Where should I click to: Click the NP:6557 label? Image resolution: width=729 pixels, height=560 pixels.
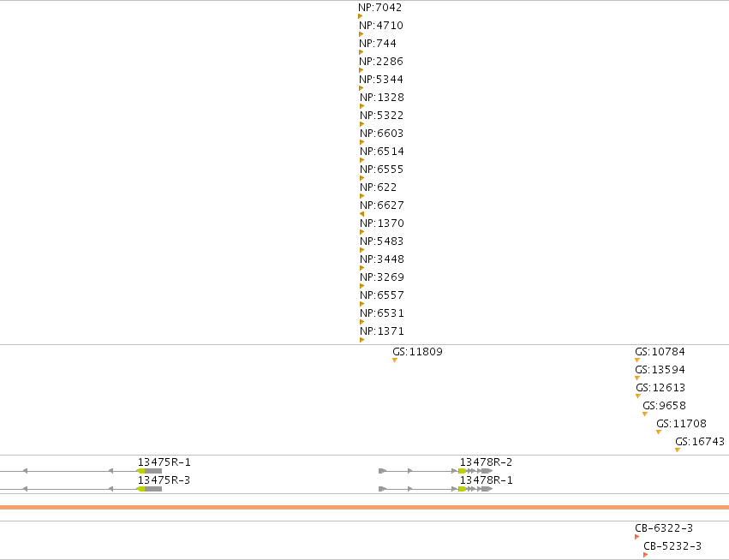[x=382, y=295]
